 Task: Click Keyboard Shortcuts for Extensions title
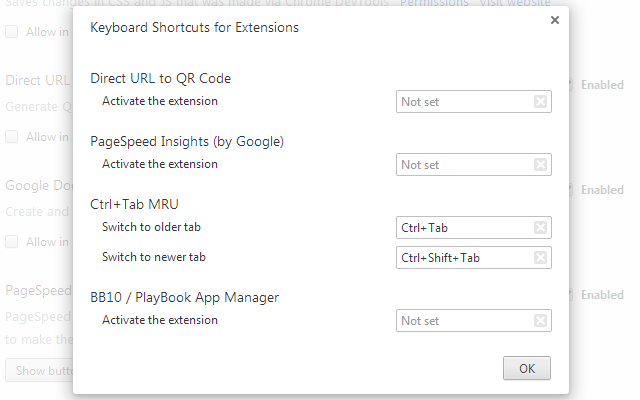[x=194, y=27]
